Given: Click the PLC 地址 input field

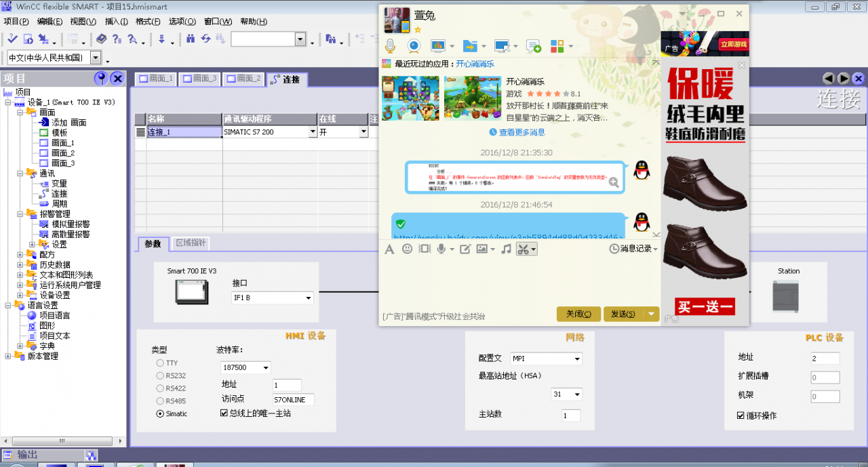Looking at the screenshot, I should (825, 358).
